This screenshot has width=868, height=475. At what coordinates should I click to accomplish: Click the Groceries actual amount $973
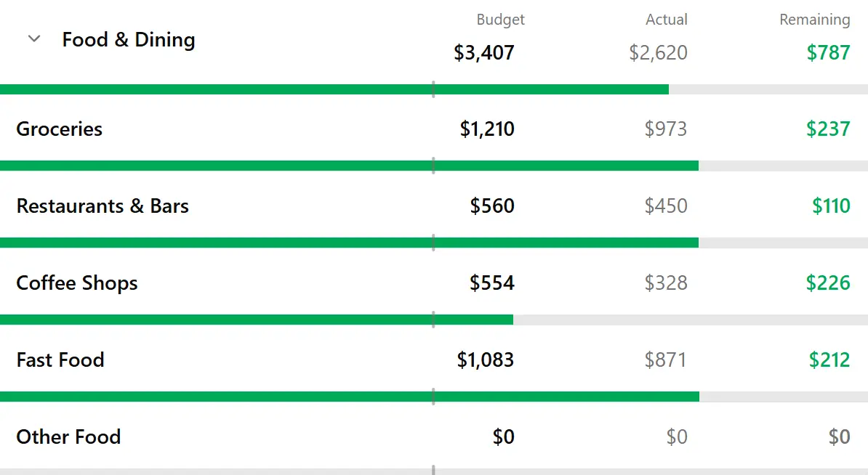tap(665, 129)
